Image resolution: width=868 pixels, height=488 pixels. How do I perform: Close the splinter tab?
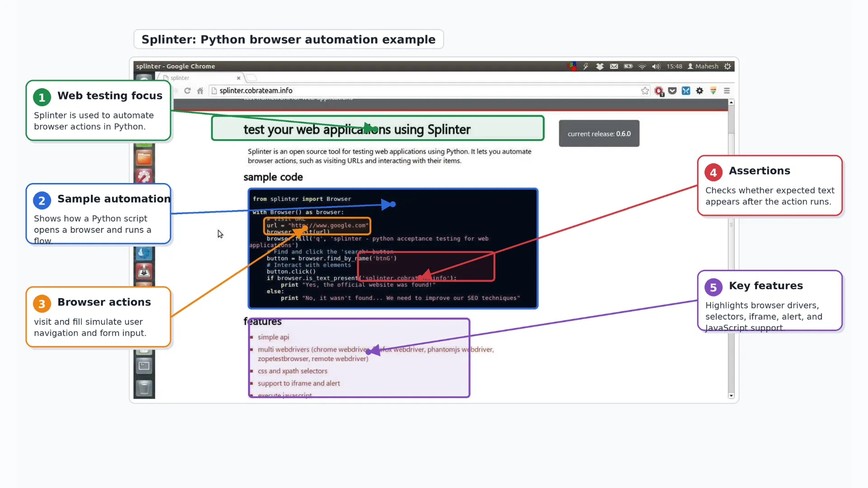tap(239, 78)
